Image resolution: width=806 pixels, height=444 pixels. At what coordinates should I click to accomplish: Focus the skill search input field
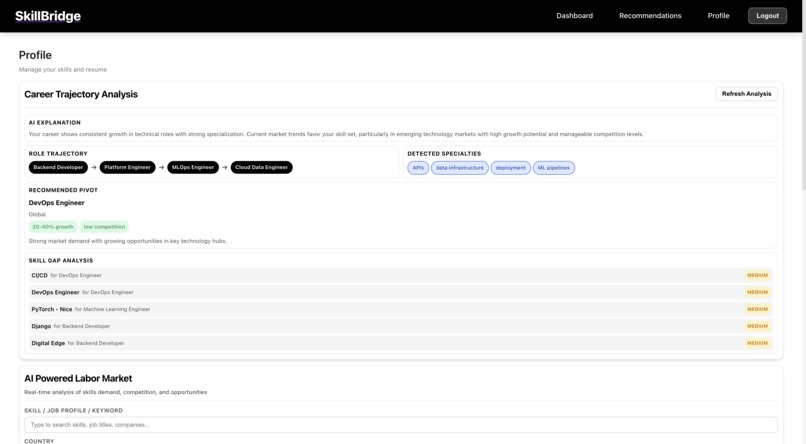click(400, 425)
